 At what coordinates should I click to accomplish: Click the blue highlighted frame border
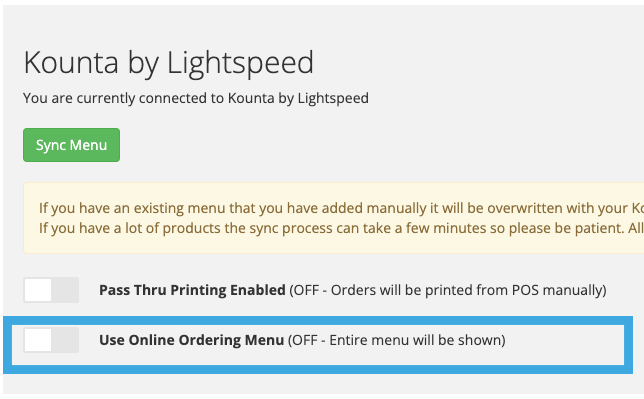(x=318, y=321)
